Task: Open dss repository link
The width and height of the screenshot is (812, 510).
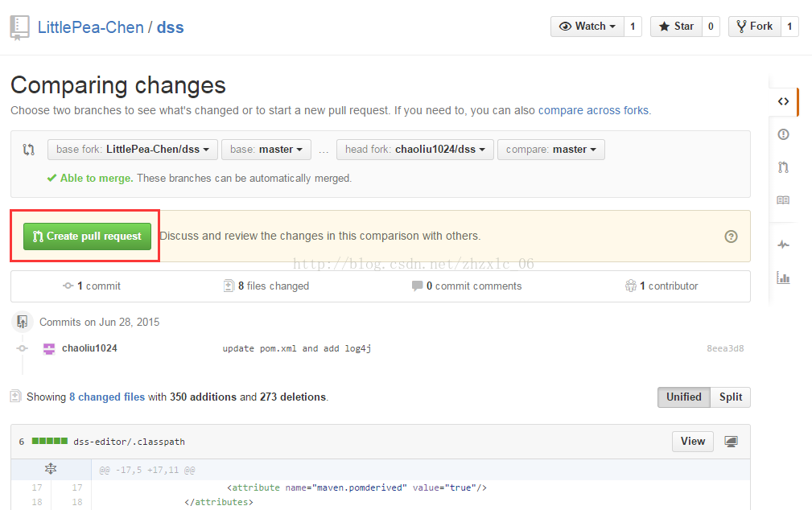Action: coord(171,27)
